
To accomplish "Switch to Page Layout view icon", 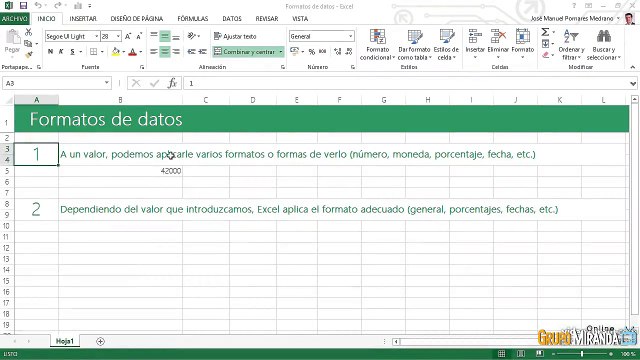I will pyautogui.click(x=521, y=353).
